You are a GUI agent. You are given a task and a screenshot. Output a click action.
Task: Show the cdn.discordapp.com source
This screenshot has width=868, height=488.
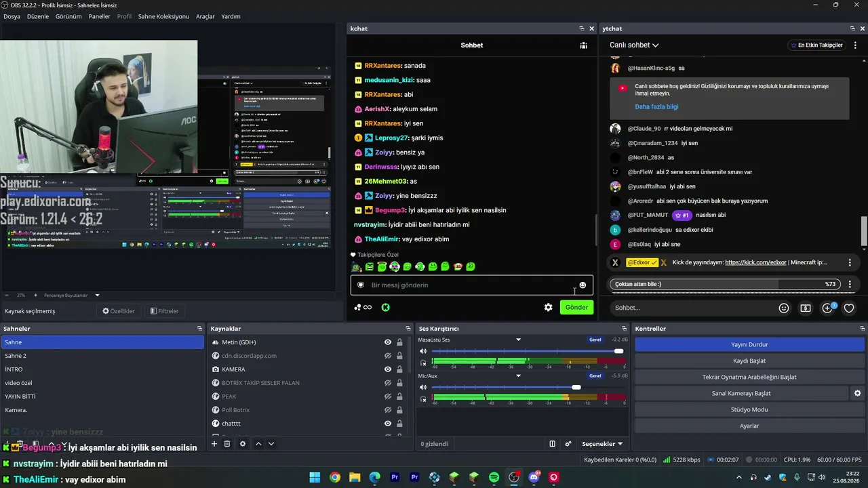pyautogui.click(x=388, y=356)
